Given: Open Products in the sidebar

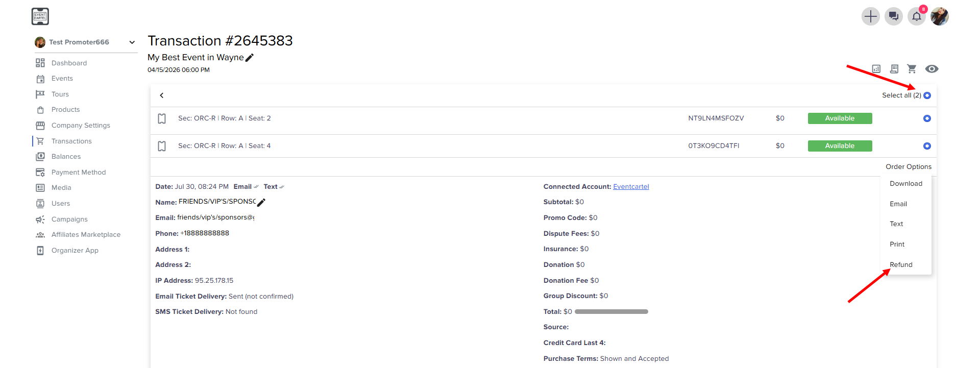Looking at the screenshot, I should click(65, 110).
